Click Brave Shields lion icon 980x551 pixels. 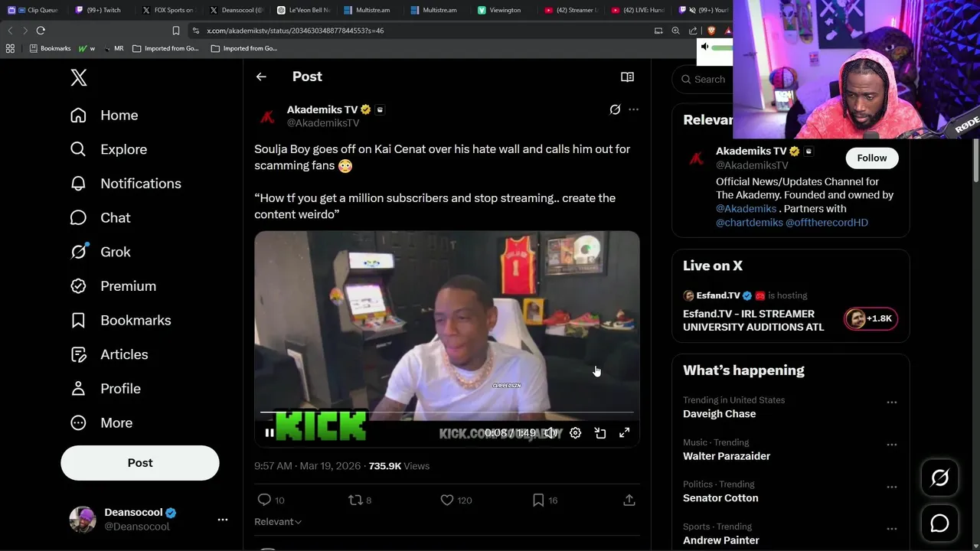[711, 31]
